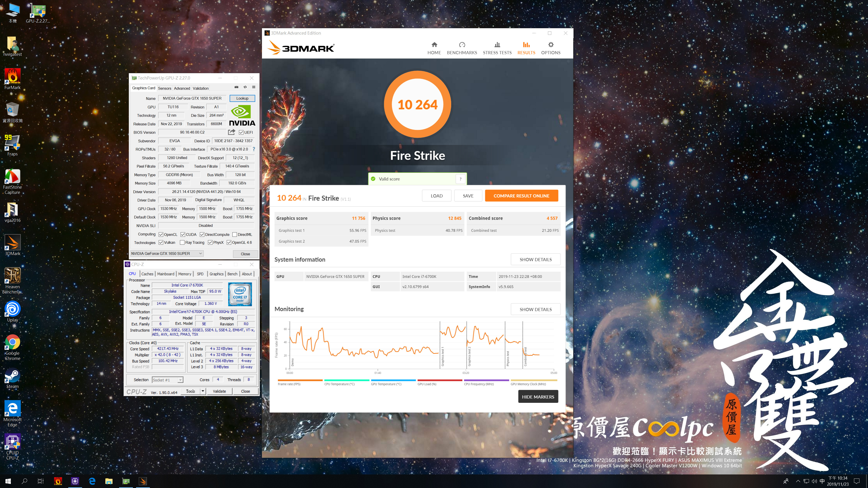The width and height of the screenshot is (868, 488).
Task: Open taskbar search magnifier
Action: point(24,481)
